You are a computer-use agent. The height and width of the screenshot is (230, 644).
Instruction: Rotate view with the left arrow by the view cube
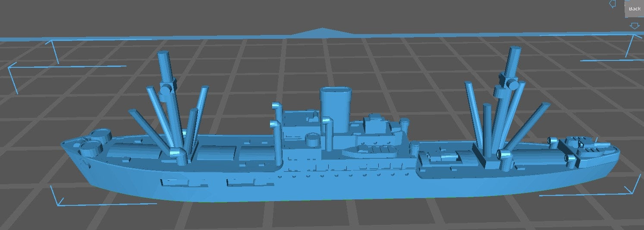(612, 4)
